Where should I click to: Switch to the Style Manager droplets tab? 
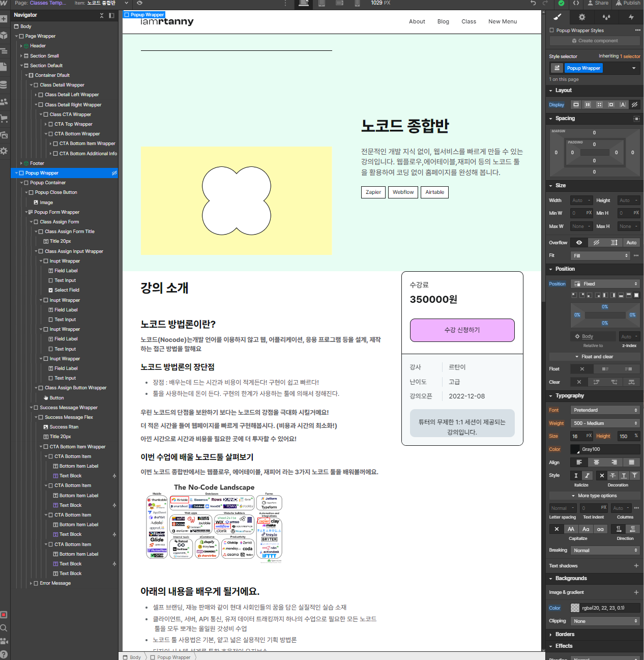(x=606, y=17)
